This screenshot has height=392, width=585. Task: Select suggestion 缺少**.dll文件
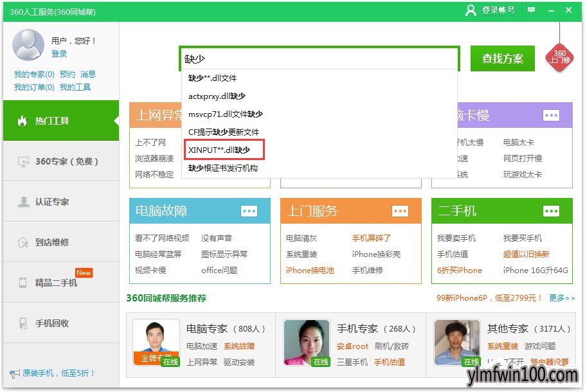coord(319,78)
